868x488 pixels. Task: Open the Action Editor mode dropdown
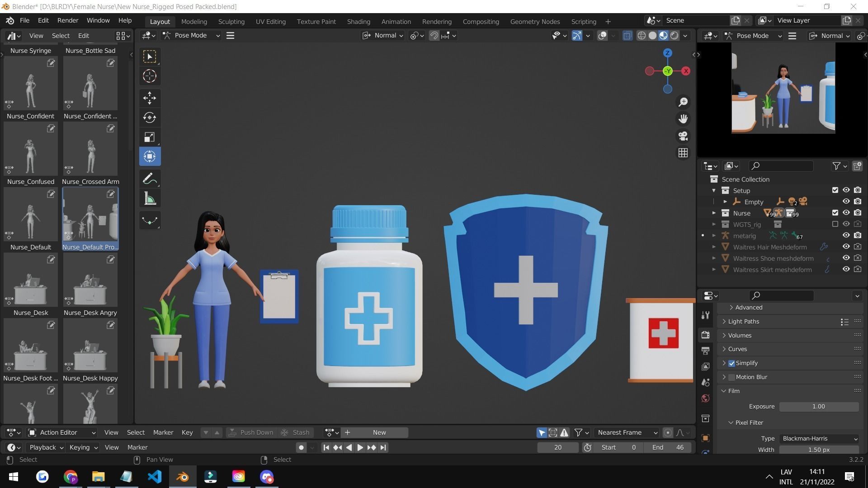click(62, 432)
